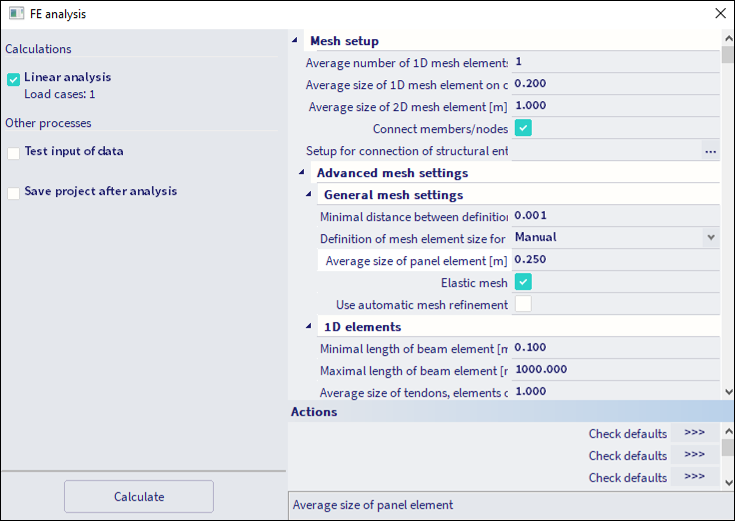Collapse the Advanced mesh settings group
735x521 pixels.
click(x=301, y=173)
